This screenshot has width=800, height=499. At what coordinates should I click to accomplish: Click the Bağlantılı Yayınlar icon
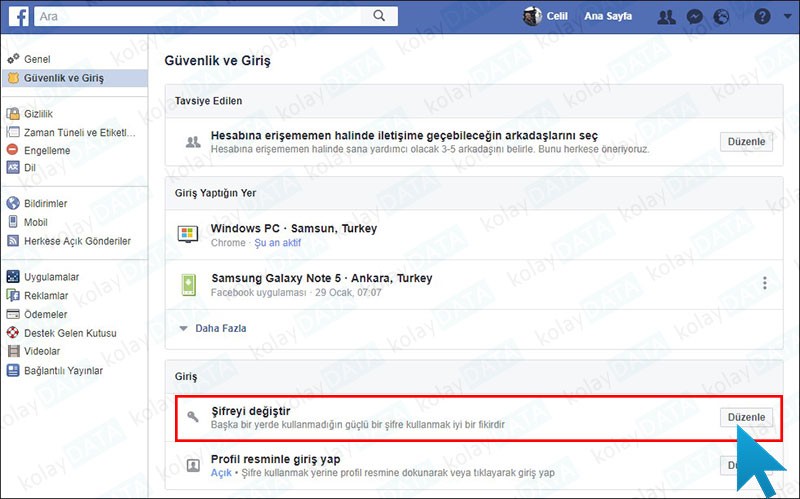[13, 370]
